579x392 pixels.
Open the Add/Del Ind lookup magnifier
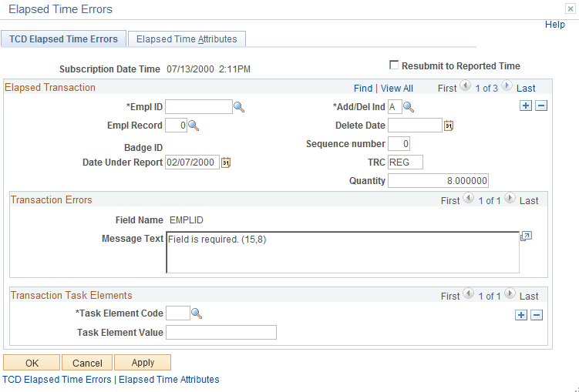pyautogui.click(x=409, y=107)
